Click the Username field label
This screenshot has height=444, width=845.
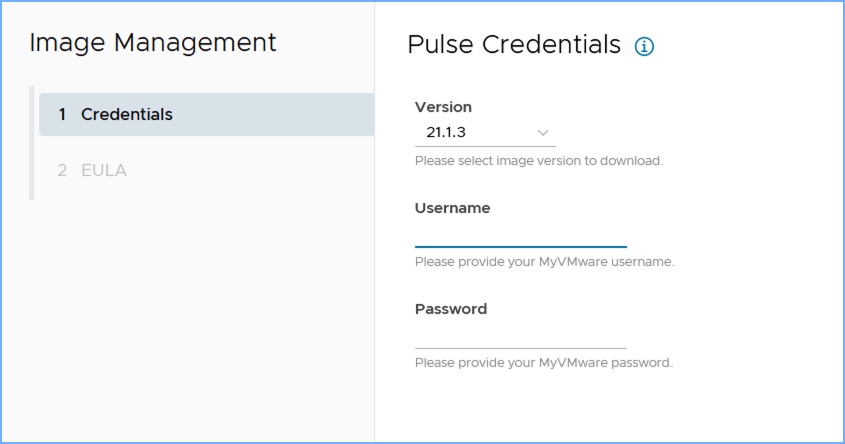pos(452,208)
